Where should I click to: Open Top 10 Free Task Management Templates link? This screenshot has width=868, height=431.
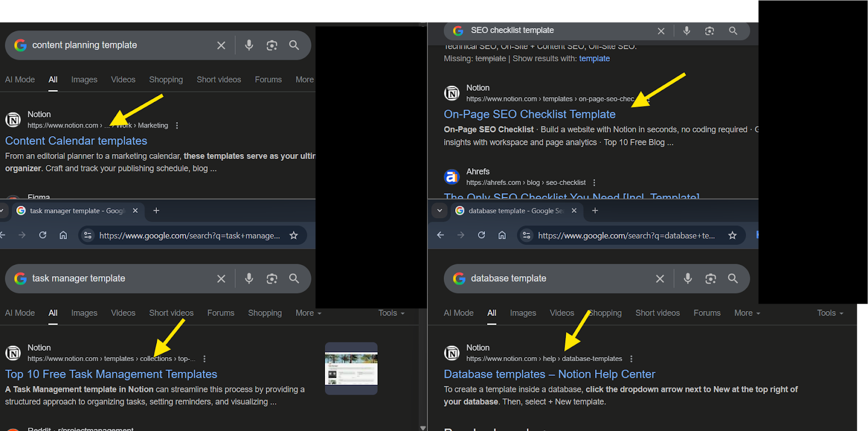111,375
